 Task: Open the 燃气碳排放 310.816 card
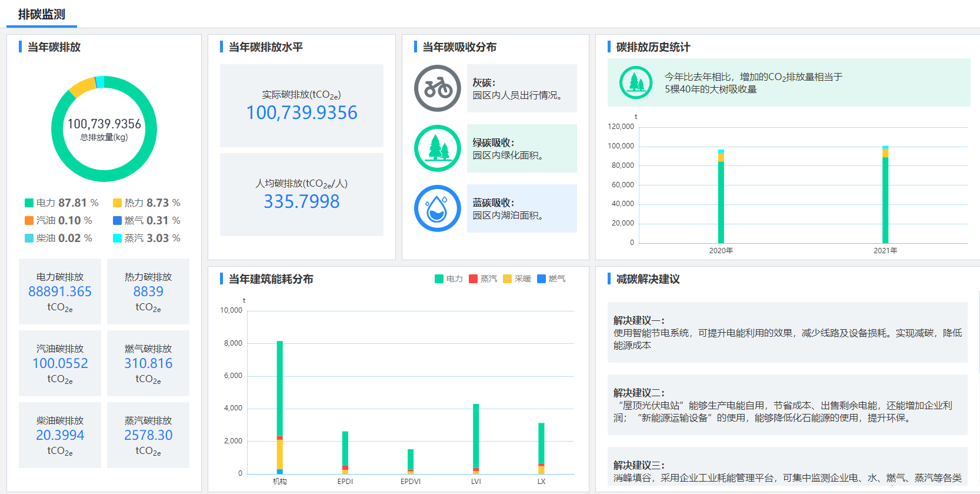coord(148,363)
